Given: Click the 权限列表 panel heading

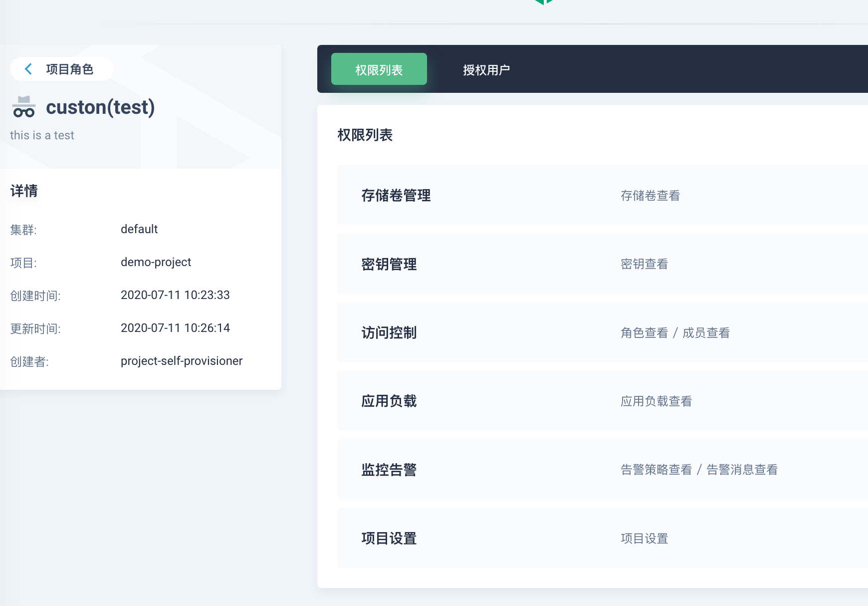Looking at the screenshot, I should click(x=365, y=135).
